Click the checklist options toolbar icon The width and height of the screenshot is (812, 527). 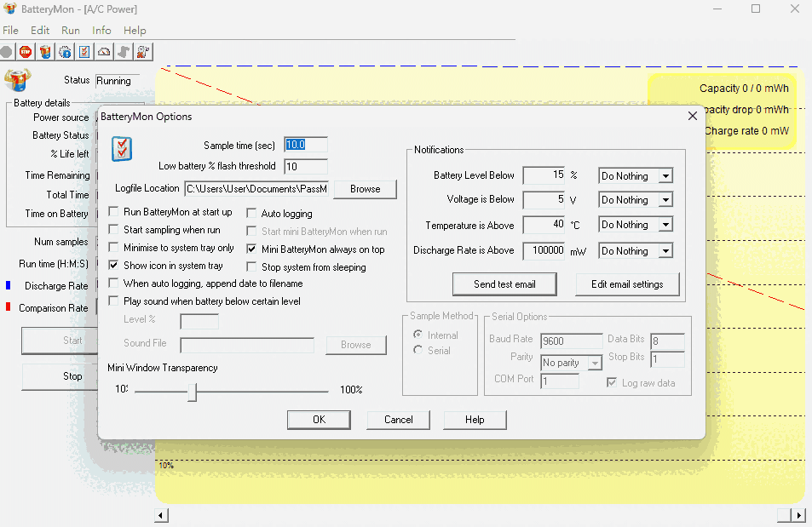tap(84, 52)
